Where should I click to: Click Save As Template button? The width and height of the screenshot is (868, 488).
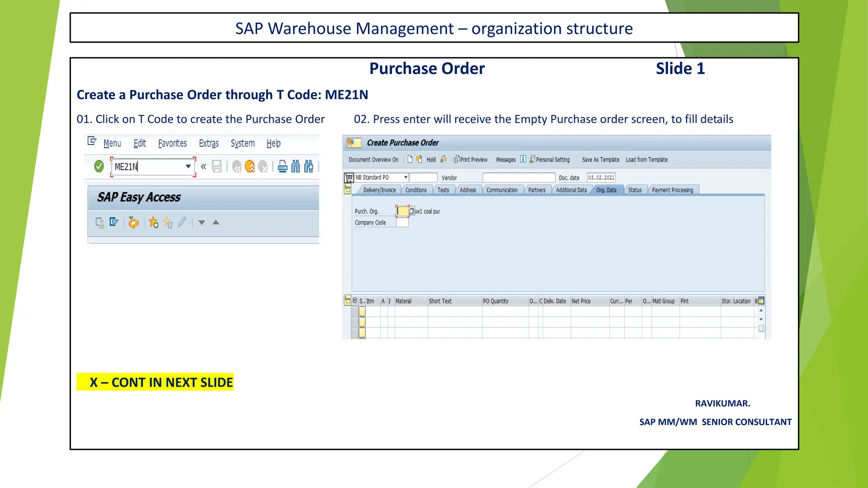tap(601, 160)
